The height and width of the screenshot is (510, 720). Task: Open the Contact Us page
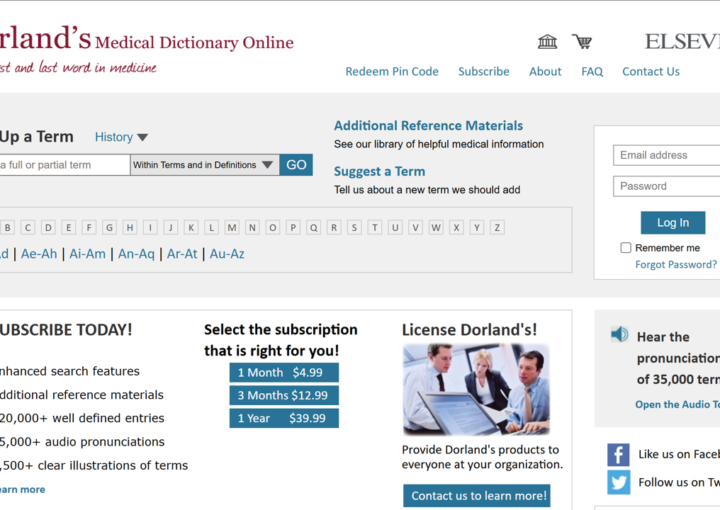[x=651, y=72]
